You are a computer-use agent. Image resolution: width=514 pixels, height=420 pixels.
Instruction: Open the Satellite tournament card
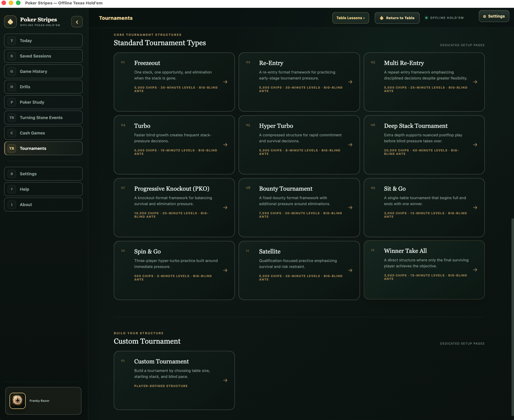(299, 270)
